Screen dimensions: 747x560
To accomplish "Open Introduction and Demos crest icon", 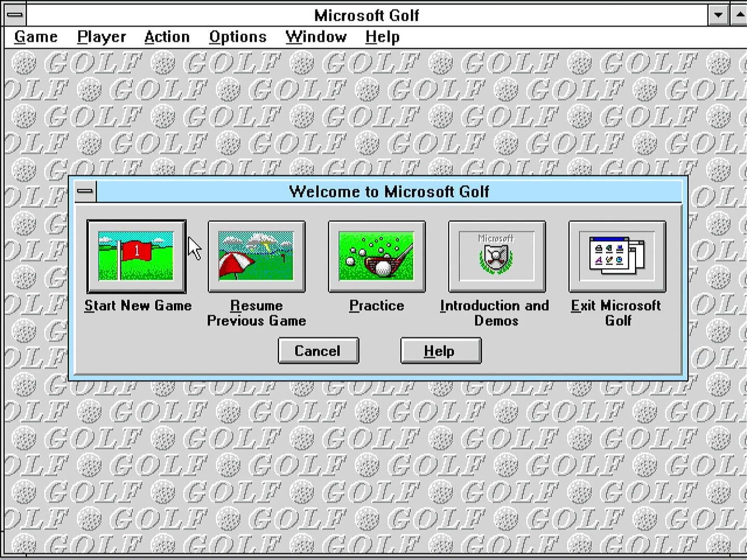I will (496, 256).
